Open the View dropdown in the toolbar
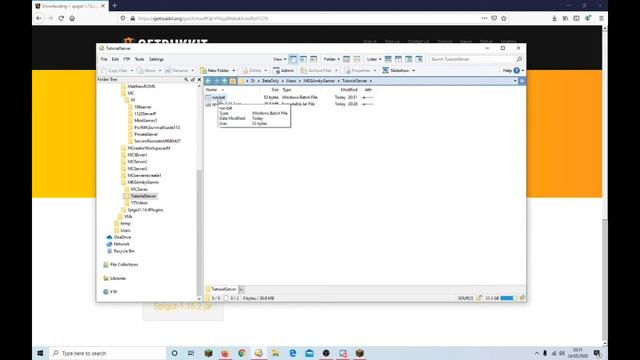The width and height of the screenshot is (640, 360). tap(280, 59)
